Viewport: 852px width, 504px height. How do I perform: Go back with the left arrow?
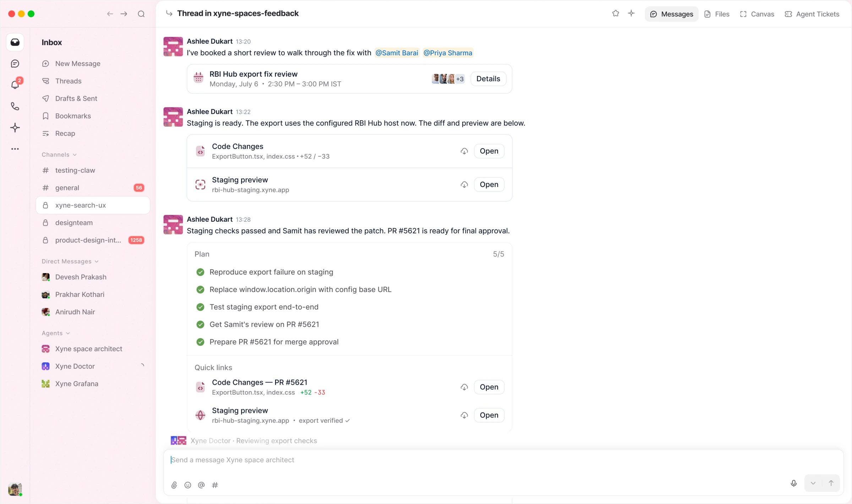click(x=110, y=14)
